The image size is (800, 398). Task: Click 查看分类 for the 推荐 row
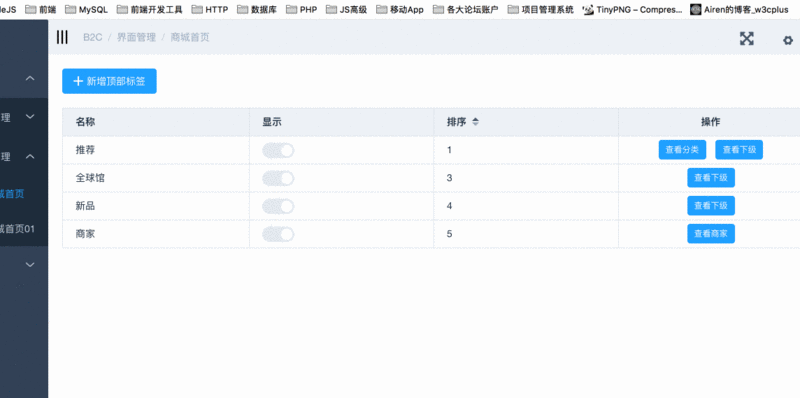682,150
